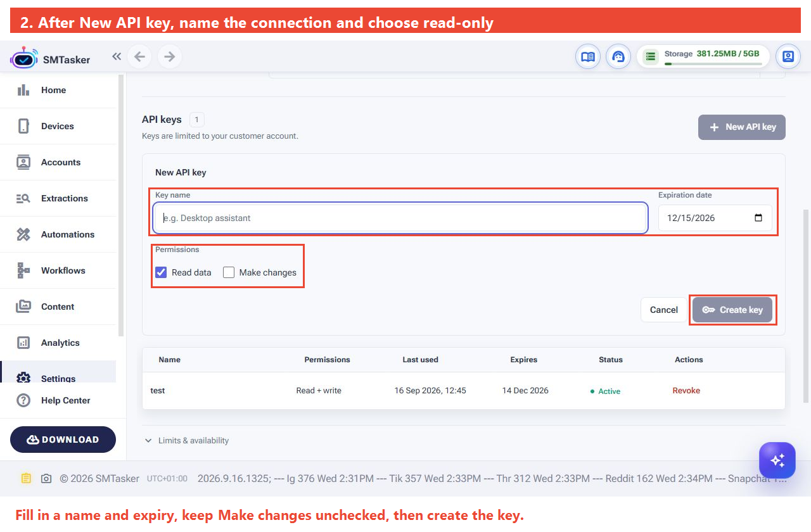
Task: Cancel the new API key form
Action: pyautogui.click(x=664, y=310)
